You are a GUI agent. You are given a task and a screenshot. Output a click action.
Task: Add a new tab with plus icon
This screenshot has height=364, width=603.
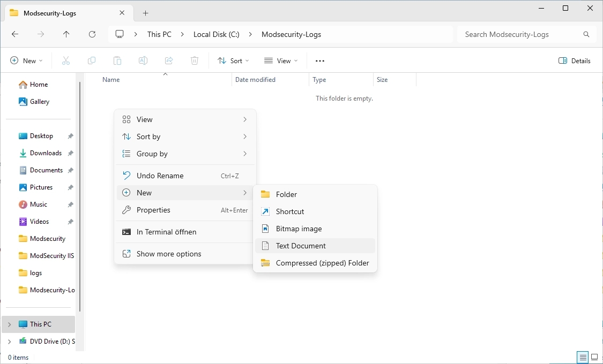[145, 13]
